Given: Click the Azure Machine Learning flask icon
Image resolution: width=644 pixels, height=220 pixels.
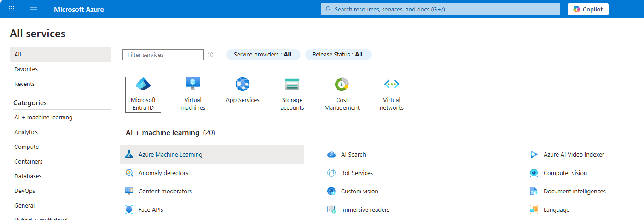Looking at the screenshot, I should tap(129, 155).
